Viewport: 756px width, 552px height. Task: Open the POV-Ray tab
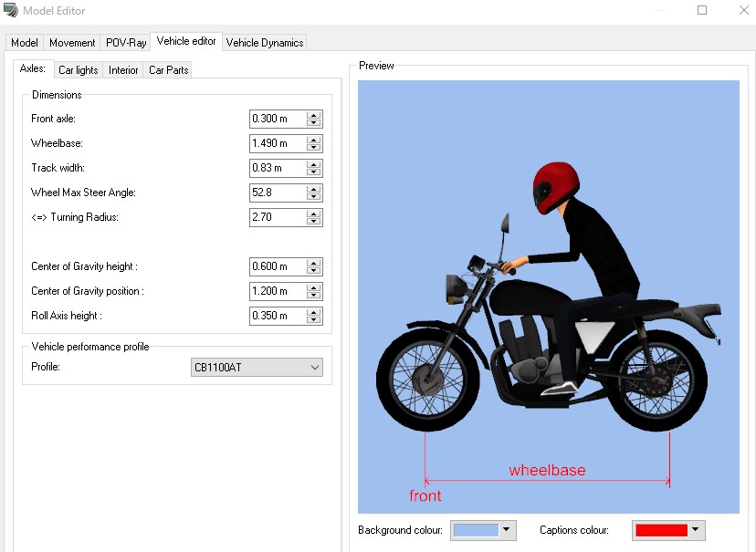126,42
